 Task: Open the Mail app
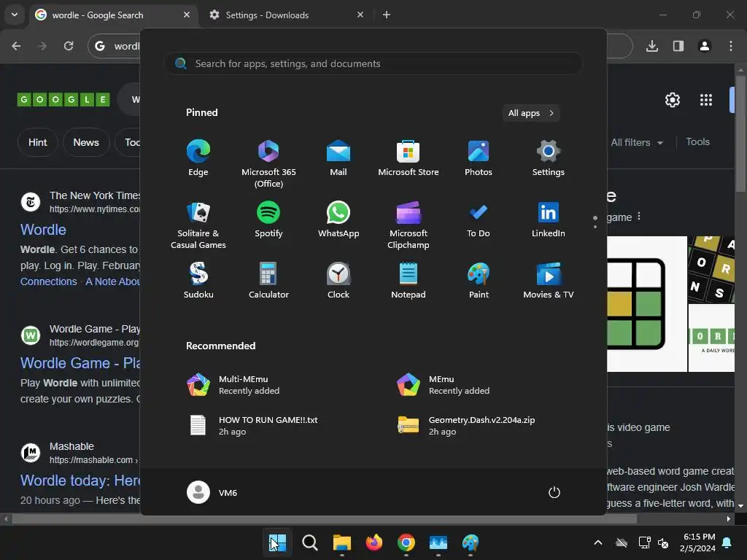pos(338,158)
